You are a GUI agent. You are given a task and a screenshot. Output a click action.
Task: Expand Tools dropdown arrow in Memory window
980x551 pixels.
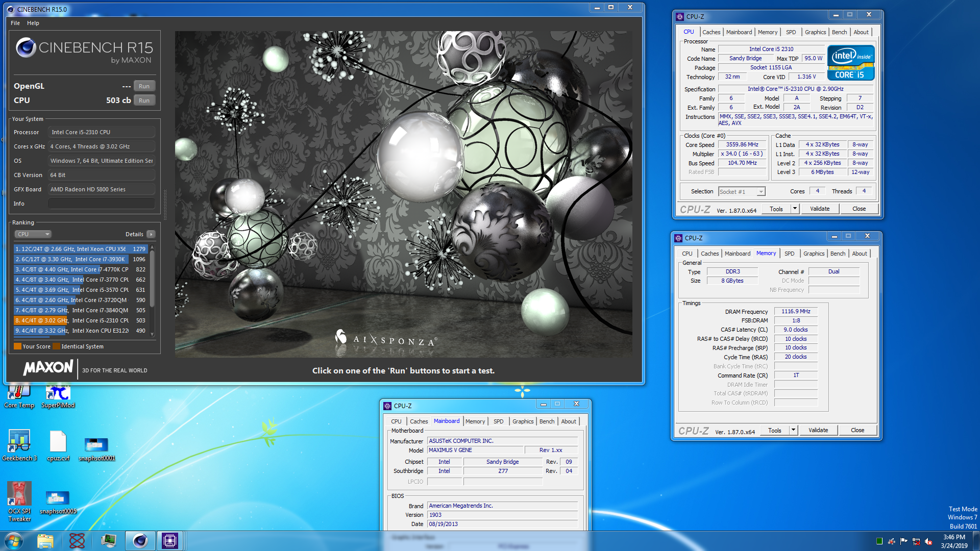coord(793,430)
